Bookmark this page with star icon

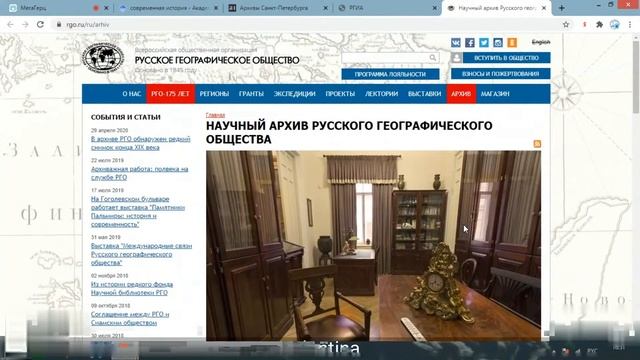click(566, 24)
